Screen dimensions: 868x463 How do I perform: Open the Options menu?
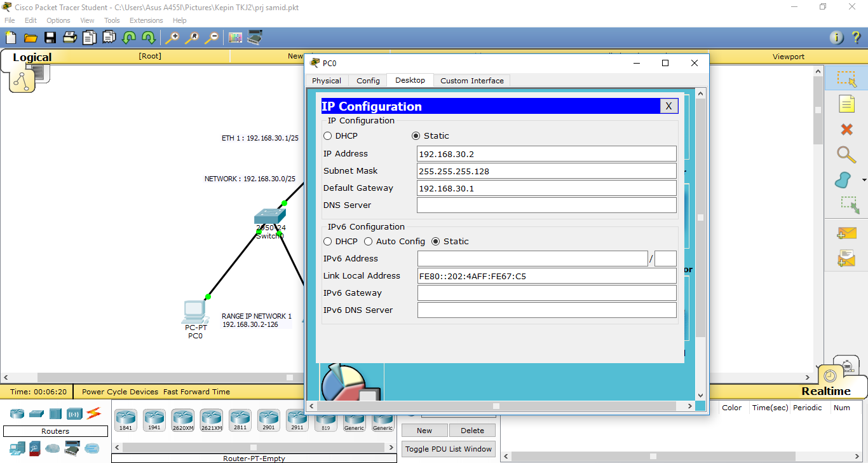tap(58, 20)
